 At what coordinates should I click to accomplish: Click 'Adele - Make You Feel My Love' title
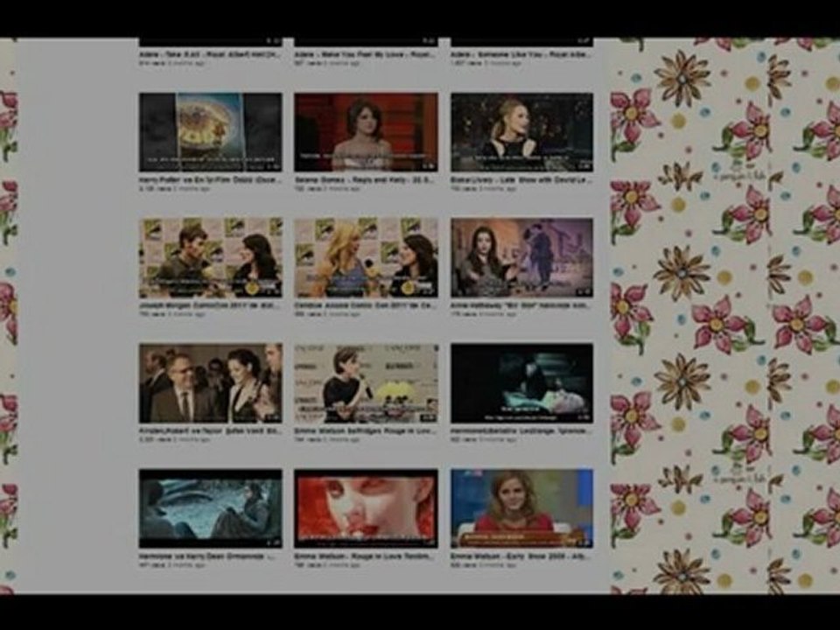tap(366, 54)
